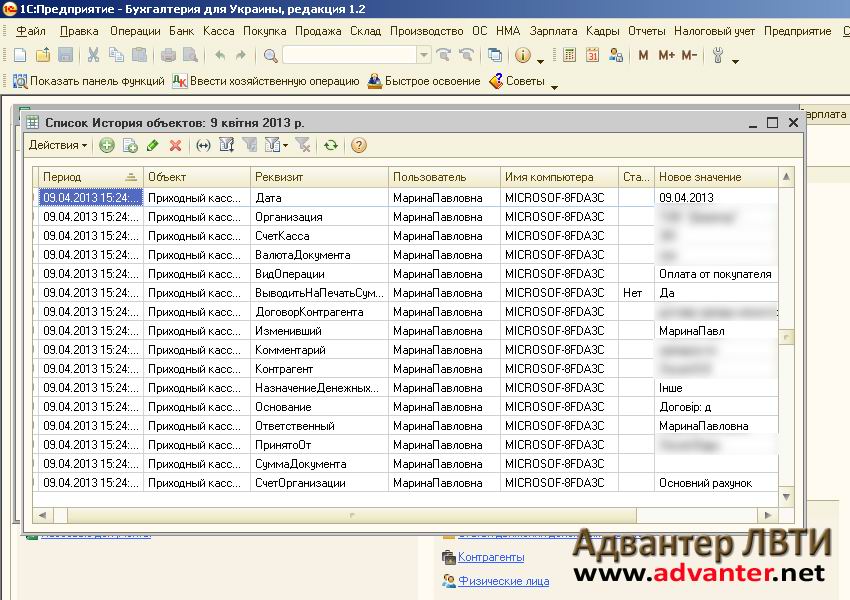Click Показать панель функций button
Image resolution: width=850 pixels, height=600 pixels.
tap(88, 81)
